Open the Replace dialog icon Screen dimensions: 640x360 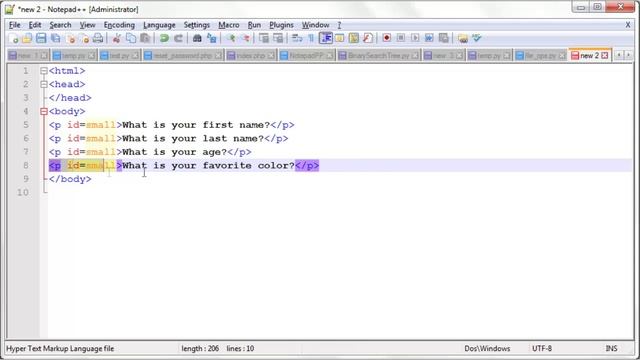pos(211,38)
